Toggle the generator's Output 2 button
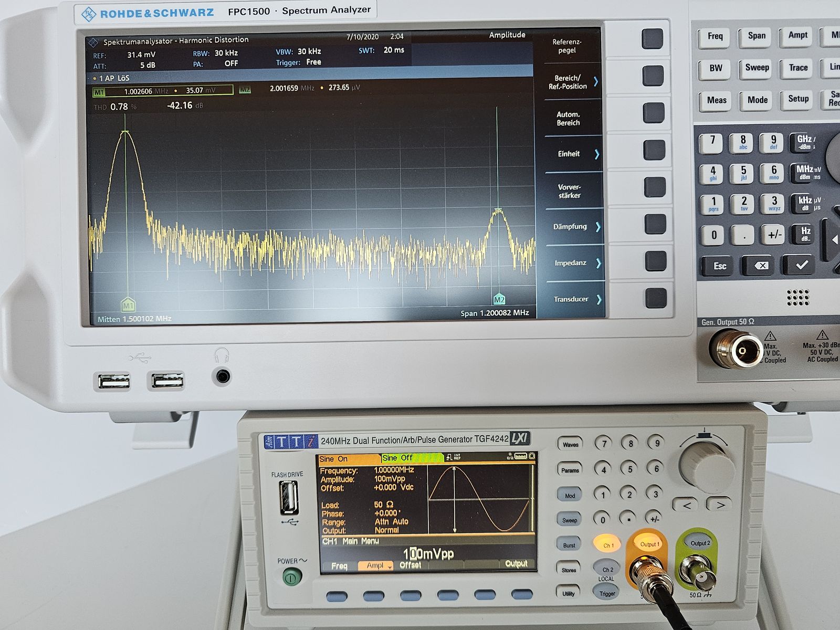840x630 pixels. (x=700, y=542)
